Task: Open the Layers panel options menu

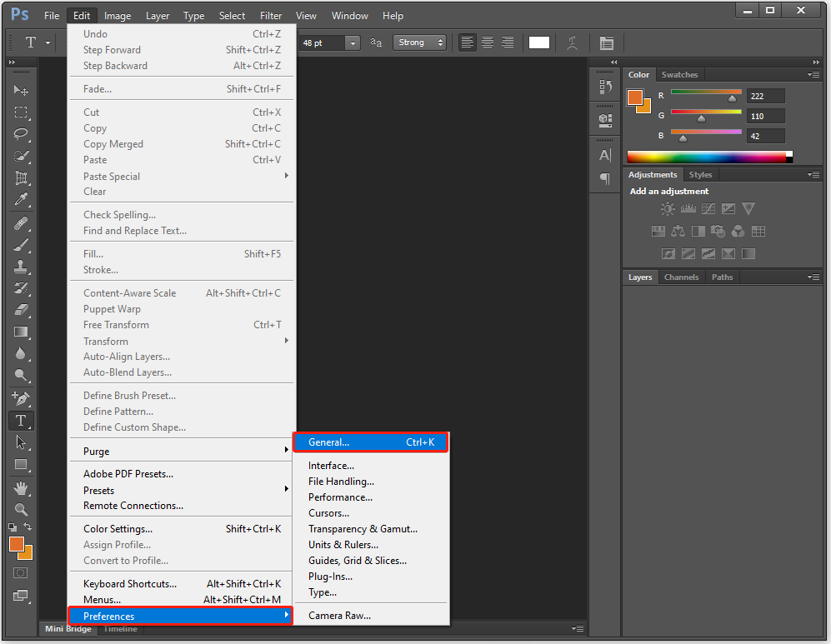Action: (x=813, y=277)
